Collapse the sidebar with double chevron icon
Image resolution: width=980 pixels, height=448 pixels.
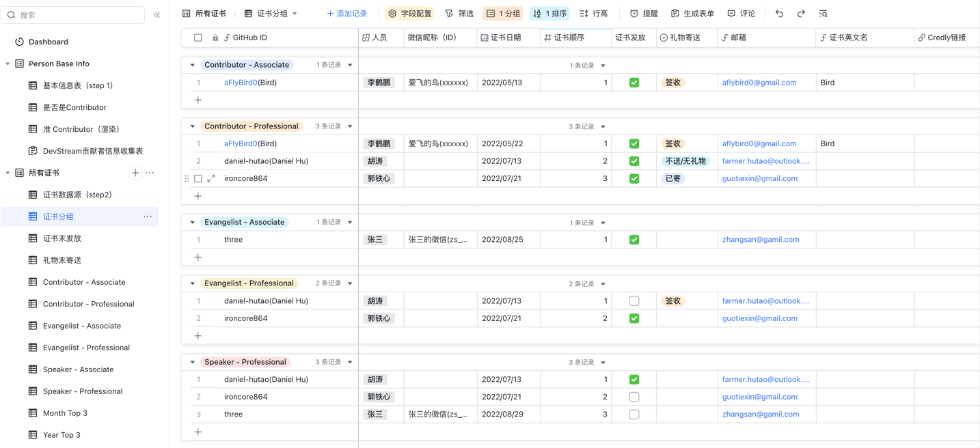[x=156, y=15]
